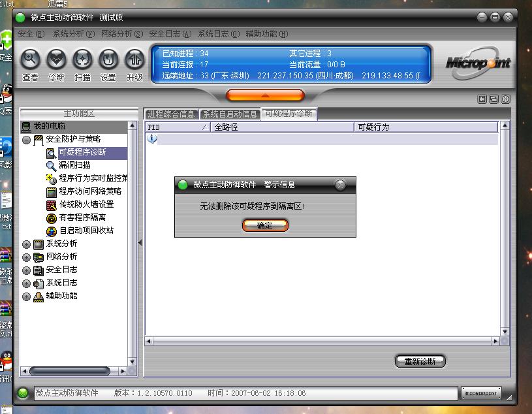Click the table's scroll-left arrow
Screen dimensions: 532x414
(149, 341)
